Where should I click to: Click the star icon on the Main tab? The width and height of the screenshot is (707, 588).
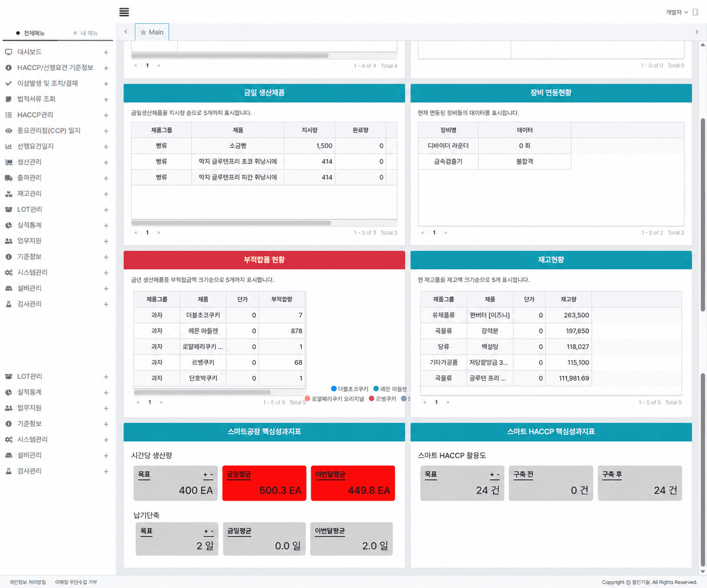pos(143,32)
